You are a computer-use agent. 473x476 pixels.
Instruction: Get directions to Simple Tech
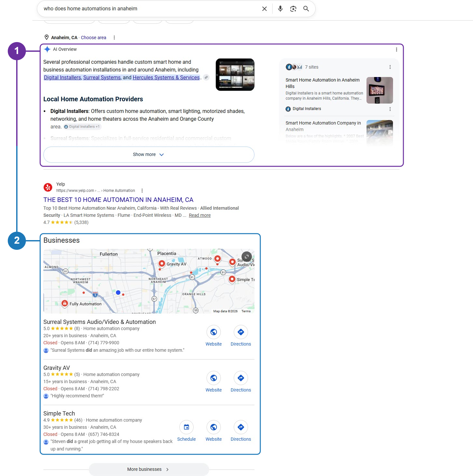coord(241,427)
